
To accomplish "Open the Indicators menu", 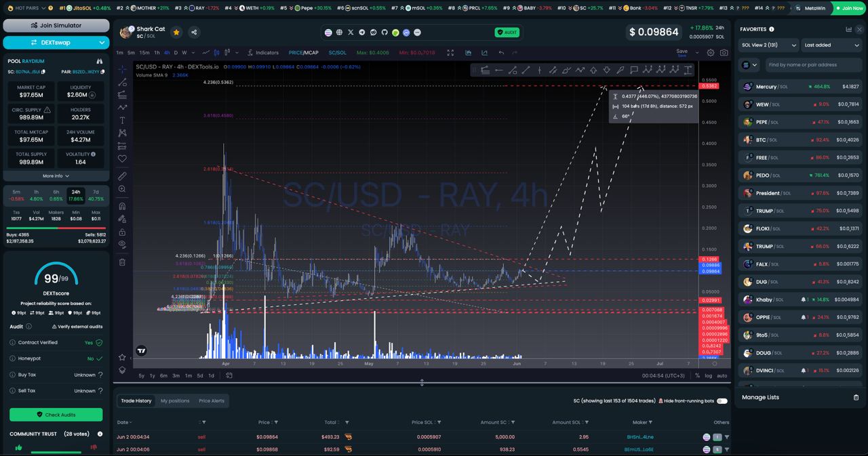I will click(263, 52).
